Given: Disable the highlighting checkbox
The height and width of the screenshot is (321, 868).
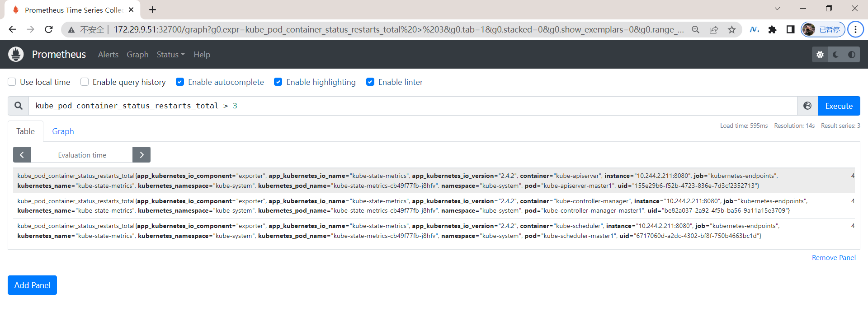Looking at the screenshot, I should click(278, 82).
